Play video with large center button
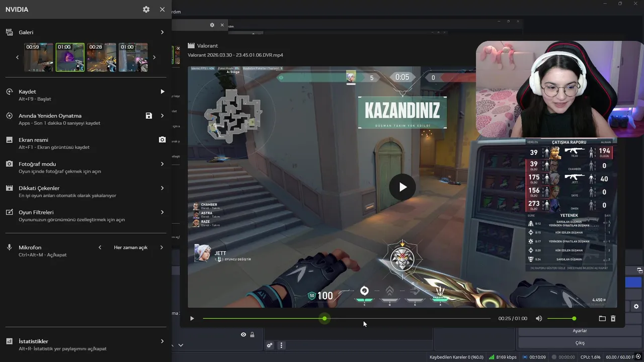 tap(403, 187)
